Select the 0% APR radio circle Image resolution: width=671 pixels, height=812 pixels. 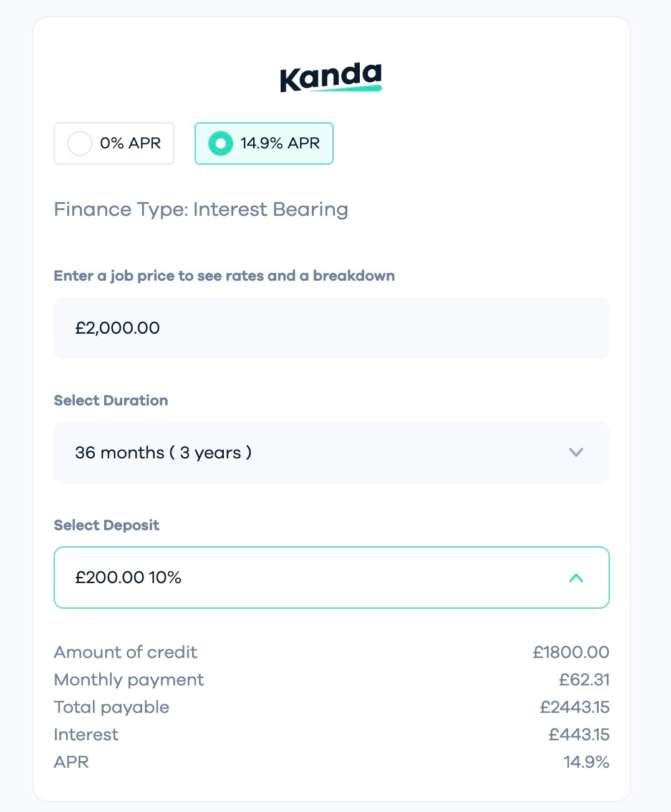point(80,143)
